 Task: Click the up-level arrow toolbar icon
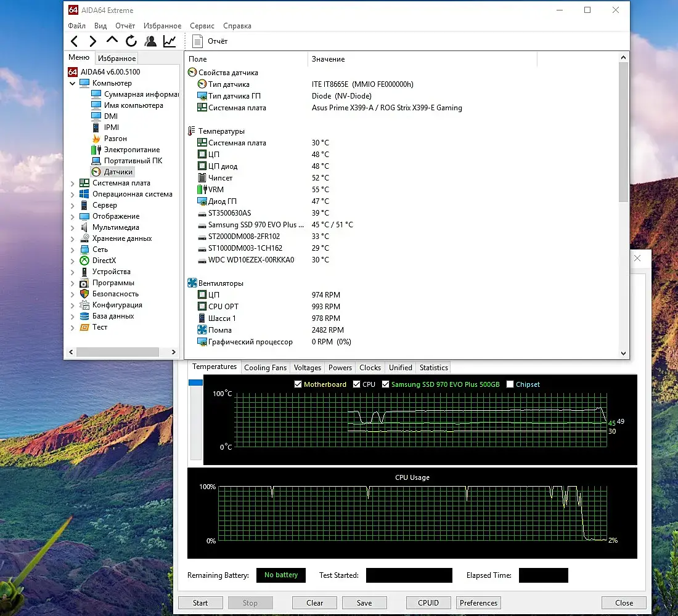click(112, 40)
